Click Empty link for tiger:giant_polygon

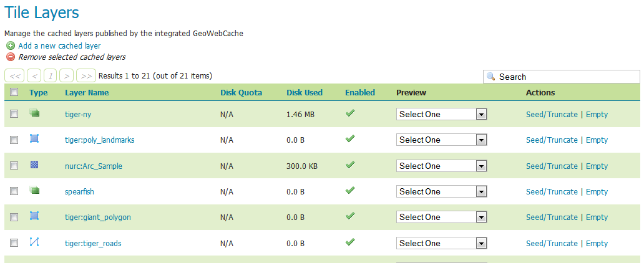click(597, 217)
